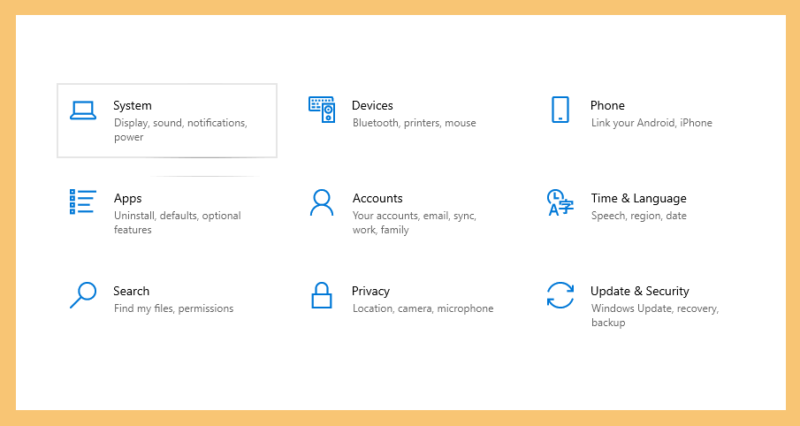Click the Update & Security refresh arrows icon

pos(560,295)
